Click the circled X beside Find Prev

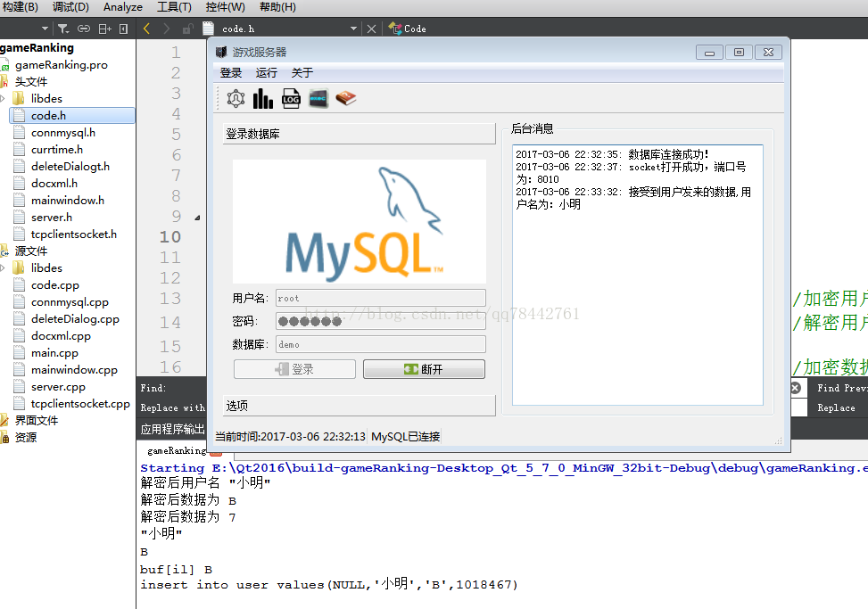[x=796, y=388]
